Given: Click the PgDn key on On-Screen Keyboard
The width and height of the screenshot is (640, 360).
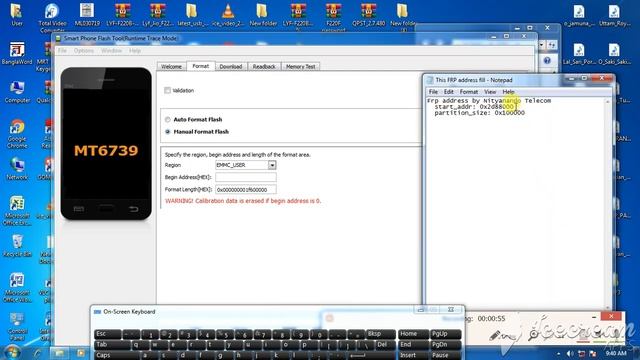Looking at the screenshot, I should pos(445,344).
